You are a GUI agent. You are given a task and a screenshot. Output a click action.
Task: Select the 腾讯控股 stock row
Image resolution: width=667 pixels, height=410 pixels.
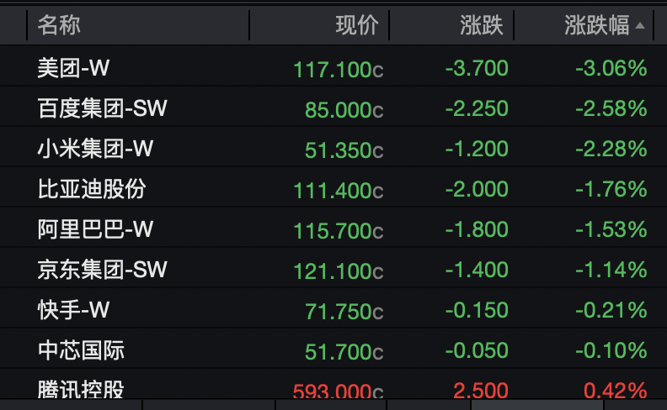pyautogui.click(x=334, y=385)
